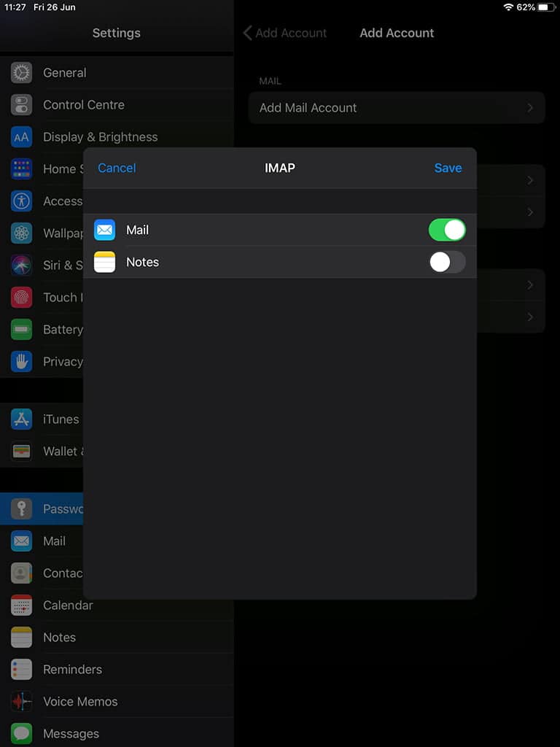
Task: Tap the Messages bubble icon
Action: pyautogui.click(x=21, y=734)
